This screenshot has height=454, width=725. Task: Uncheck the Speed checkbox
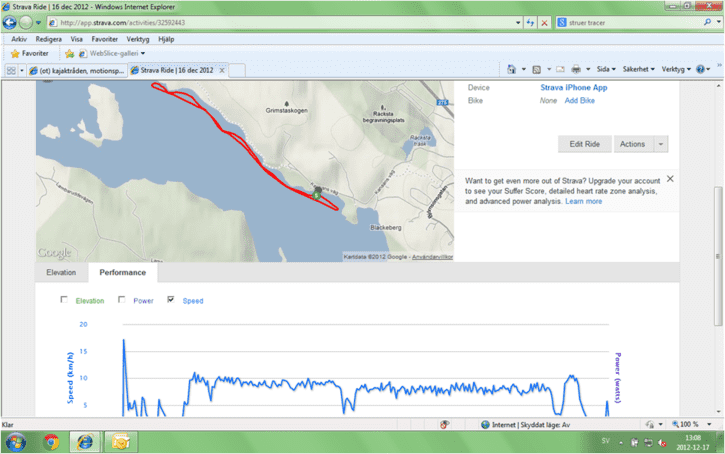[171, 300]
